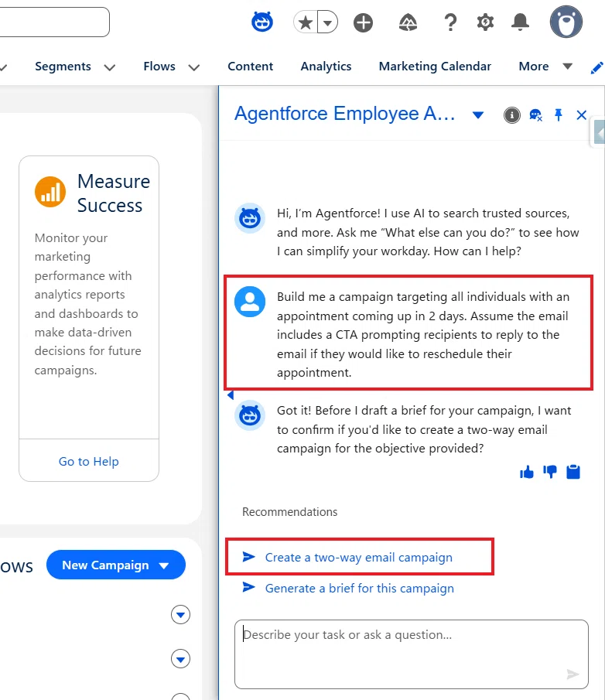Click the search box at top left

click(x=54, y=22)
